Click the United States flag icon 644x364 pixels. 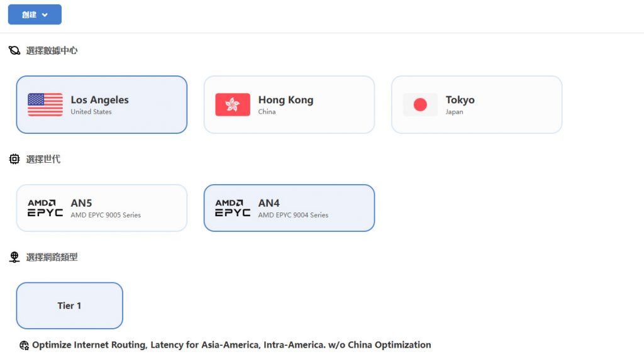(45, 104)
